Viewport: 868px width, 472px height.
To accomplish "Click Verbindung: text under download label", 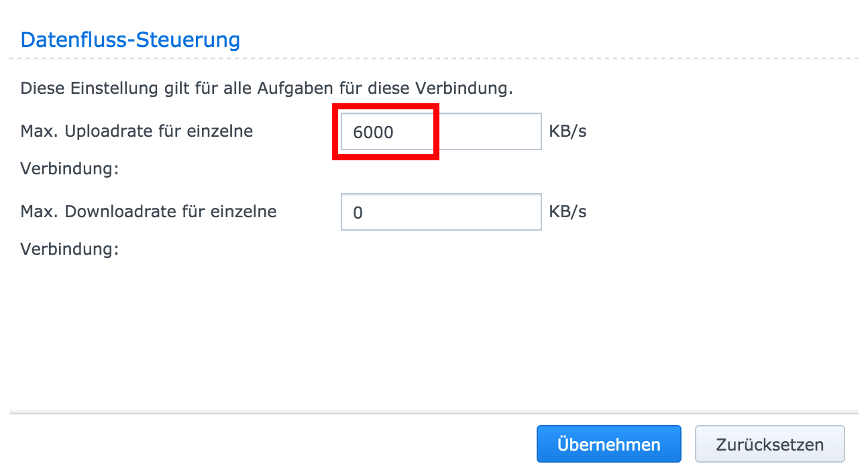I will [70, 249].
